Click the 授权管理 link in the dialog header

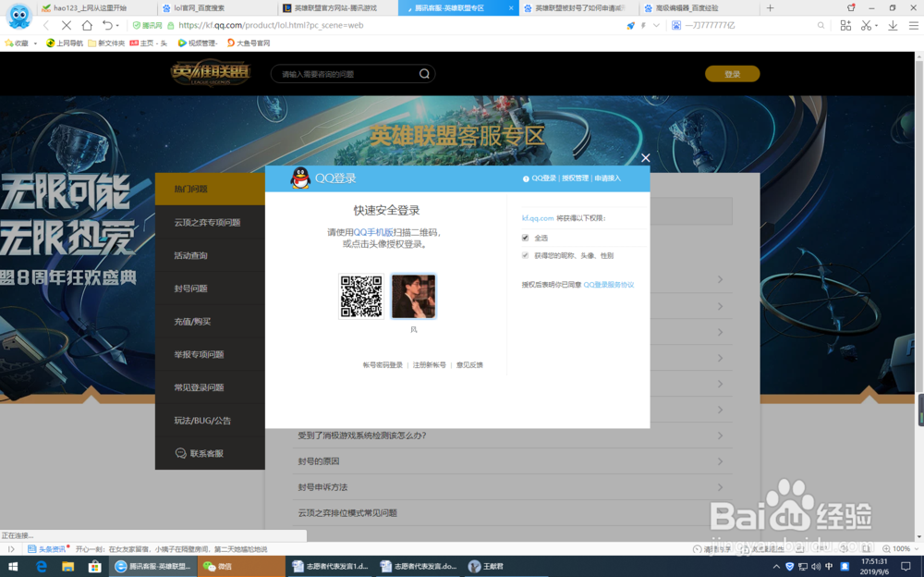pos(575,178)
